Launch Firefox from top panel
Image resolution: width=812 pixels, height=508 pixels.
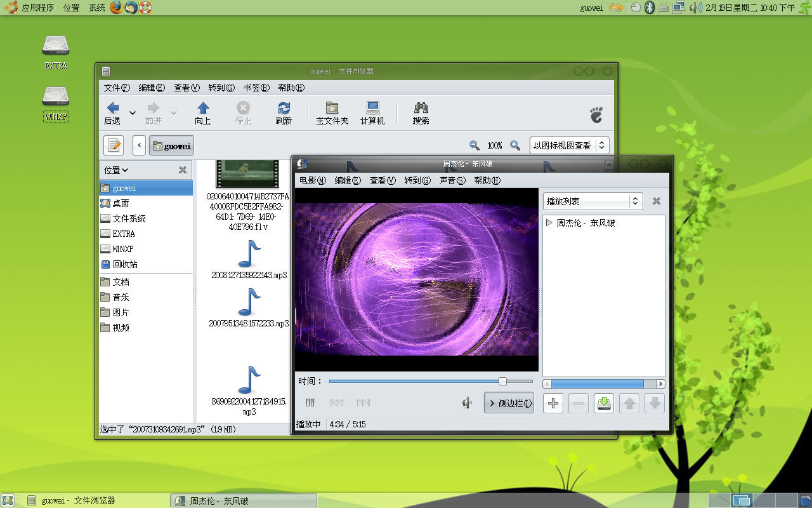116,8
